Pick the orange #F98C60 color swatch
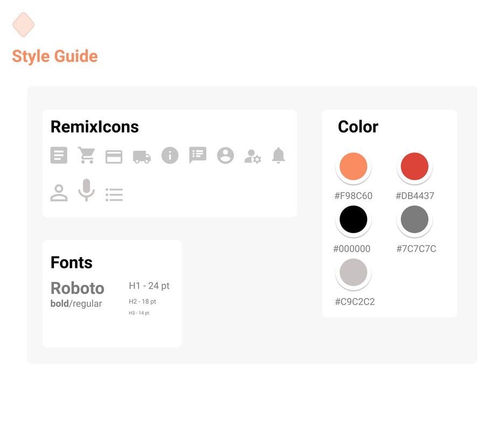The image size is (504, 447). (353, 166)
